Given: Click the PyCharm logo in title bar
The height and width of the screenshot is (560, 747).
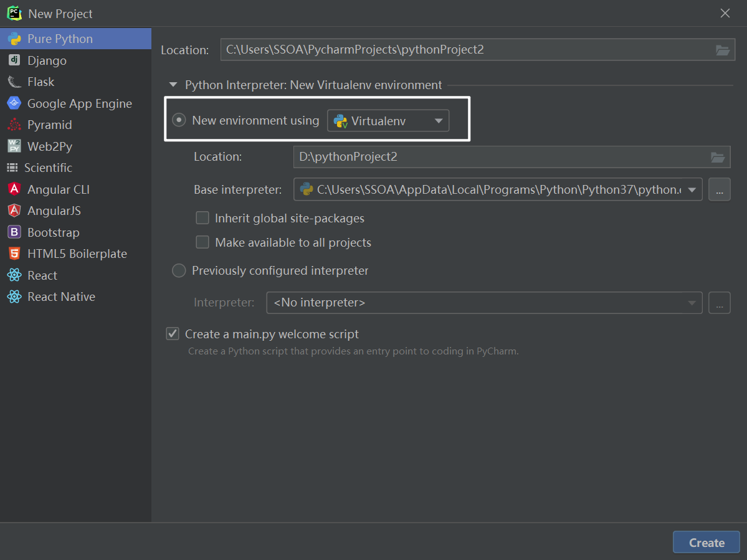Looking at the screenshot, I should 14,13.
